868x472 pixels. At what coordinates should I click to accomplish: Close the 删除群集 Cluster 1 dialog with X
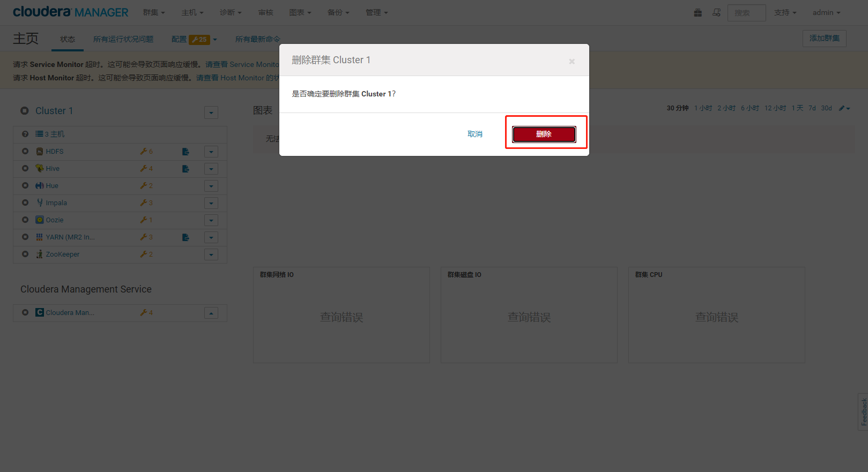(572, 62)
